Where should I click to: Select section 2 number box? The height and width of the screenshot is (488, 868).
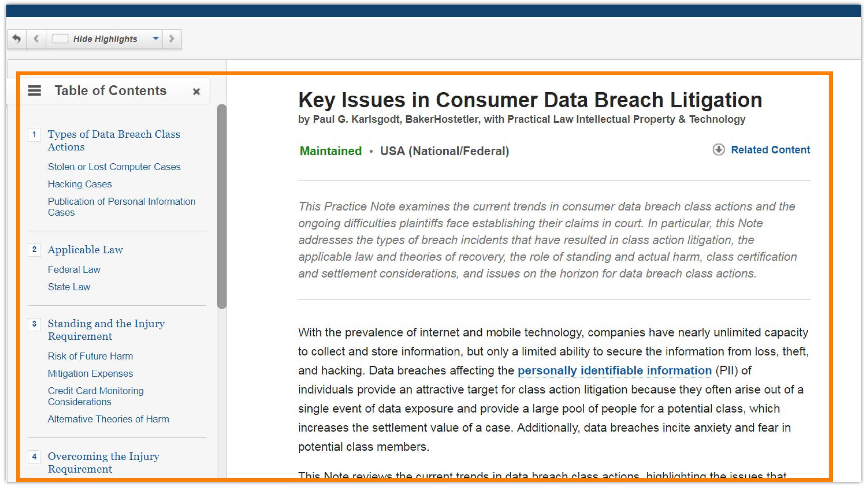coord(34,250)
